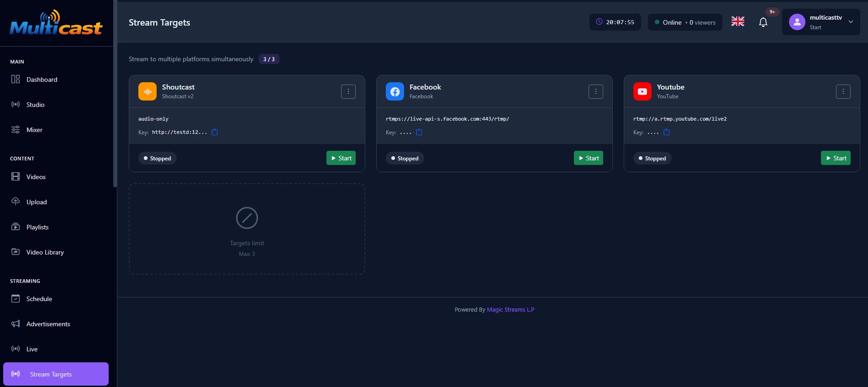This screenshot has height=387, width=868.
Task: Select Stream Targets in the sidebar
Action: point(56,374)
